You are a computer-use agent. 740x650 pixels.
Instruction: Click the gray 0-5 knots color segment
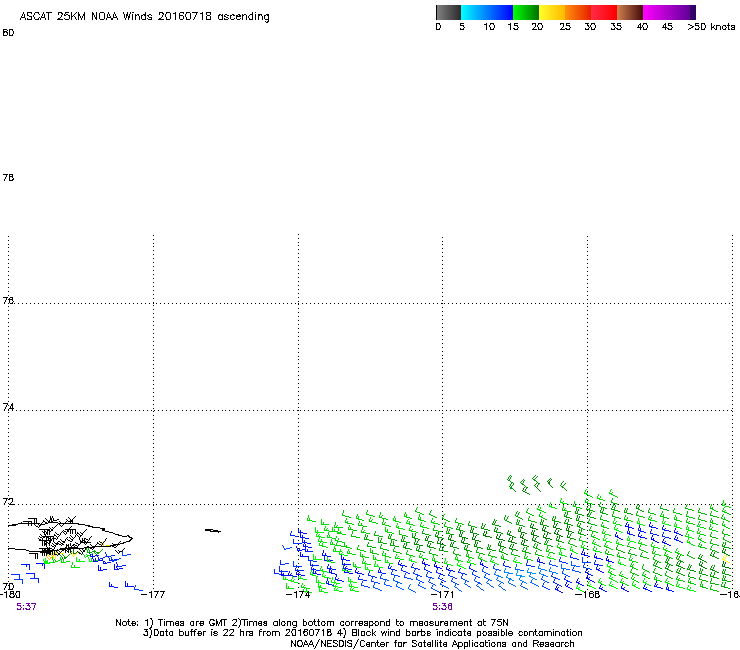448,12
